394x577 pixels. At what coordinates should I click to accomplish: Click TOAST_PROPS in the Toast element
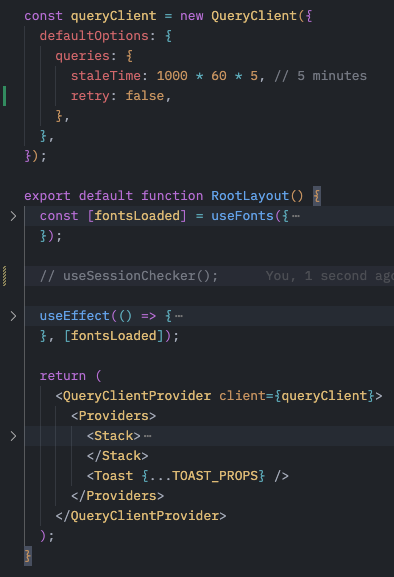coord(215,476)
